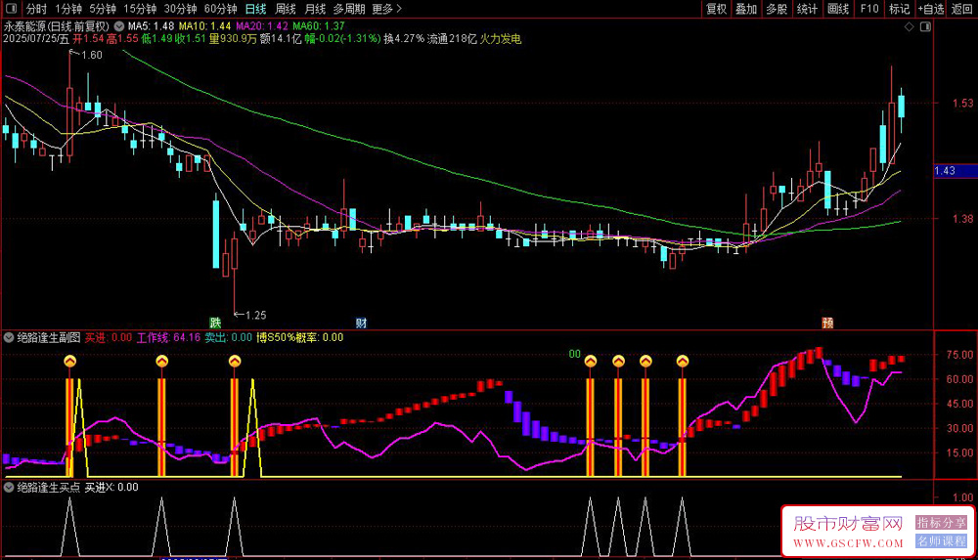This screenshot has width=978, height=560.
Task: Click the last buy-signal arrow near 00 label
Action: 683,361
